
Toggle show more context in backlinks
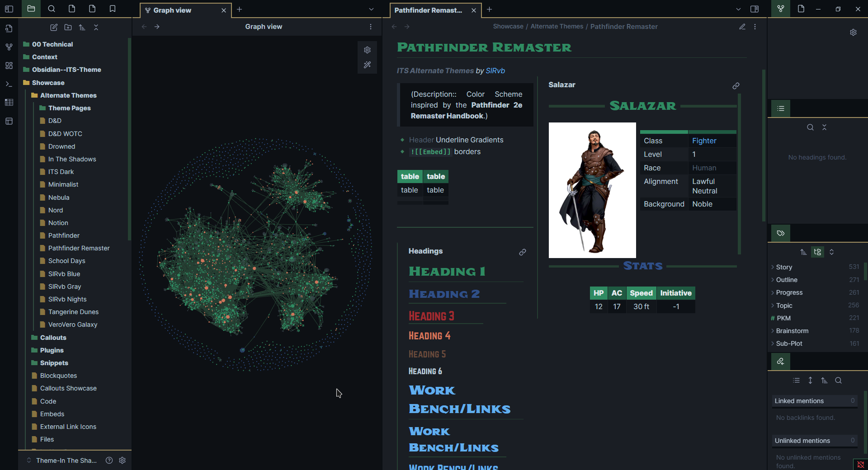(x=810, y=381)
